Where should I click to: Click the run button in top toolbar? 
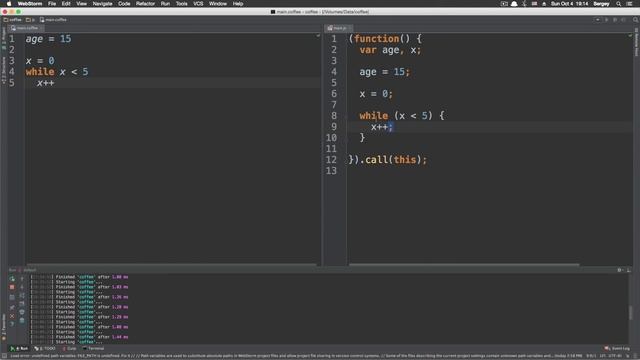tap(606, 20)
